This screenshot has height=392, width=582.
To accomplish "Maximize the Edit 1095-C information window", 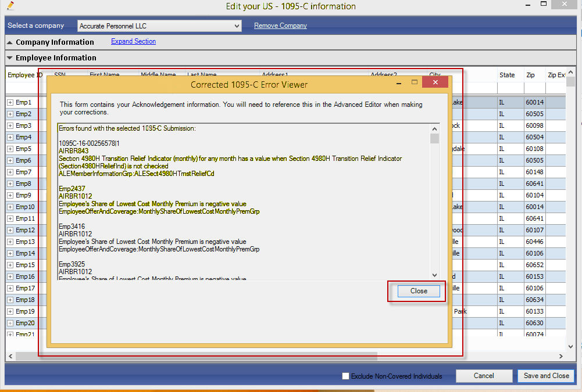I will [x=544, y=4].
